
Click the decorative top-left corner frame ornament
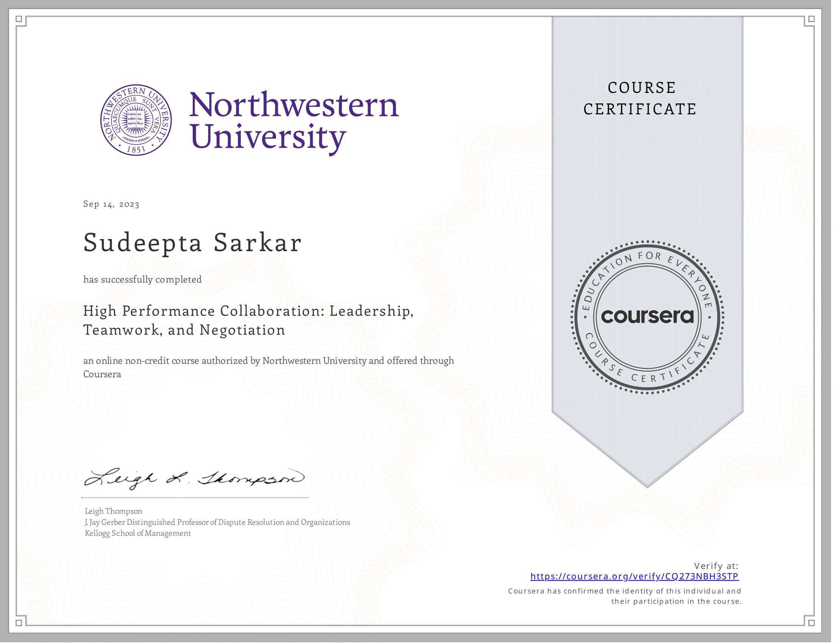point(21,21)
